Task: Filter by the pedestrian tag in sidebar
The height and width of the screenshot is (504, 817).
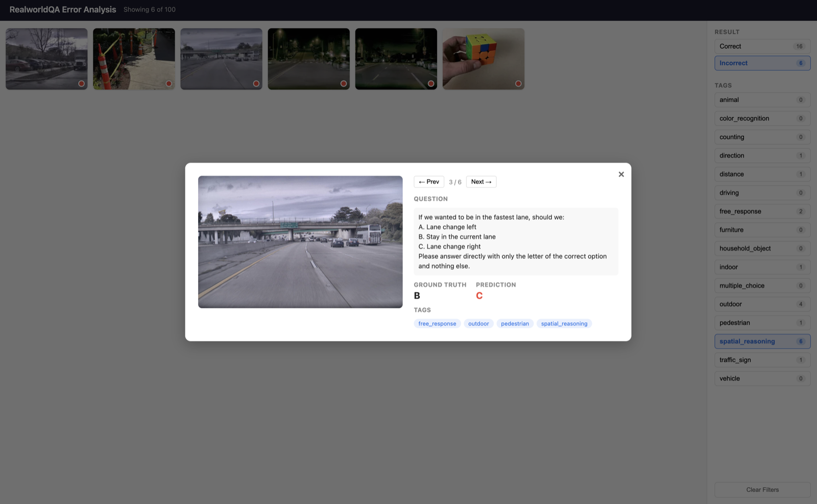Action: [762, 323]
